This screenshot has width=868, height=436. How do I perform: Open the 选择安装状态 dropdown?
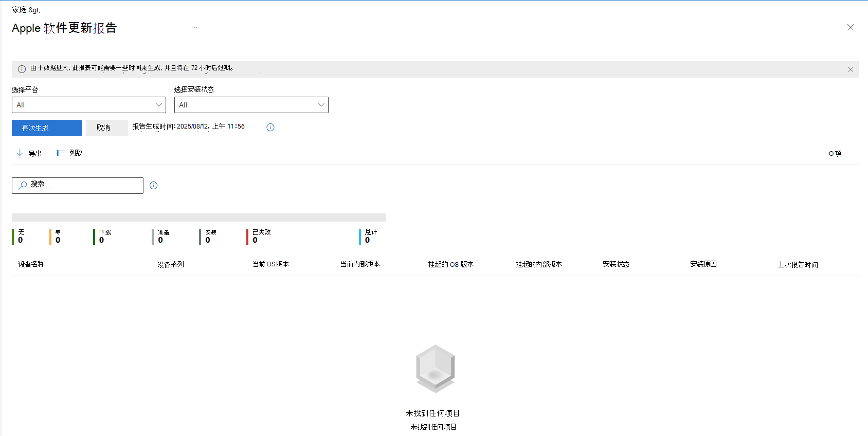[251, 105]
